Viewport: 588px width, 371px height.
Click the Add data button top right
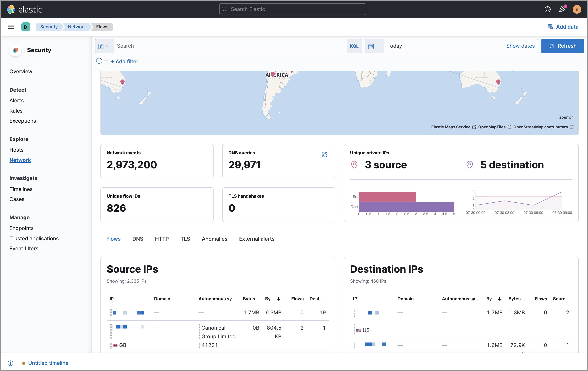click(x=563, y=26)
